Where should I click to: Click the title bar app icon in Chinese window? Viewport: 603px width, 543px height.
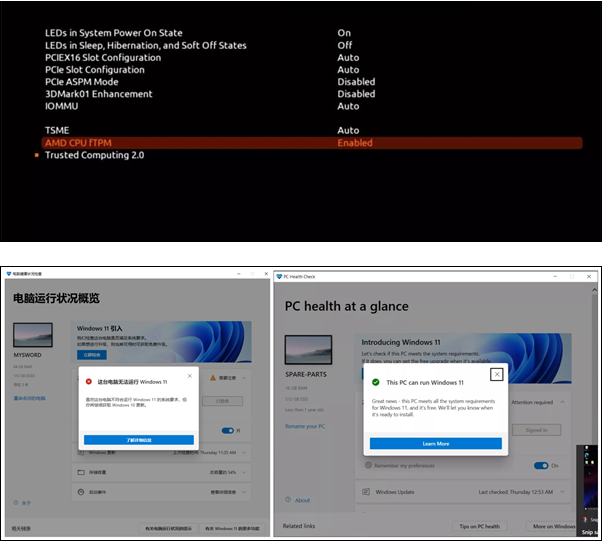9,274
